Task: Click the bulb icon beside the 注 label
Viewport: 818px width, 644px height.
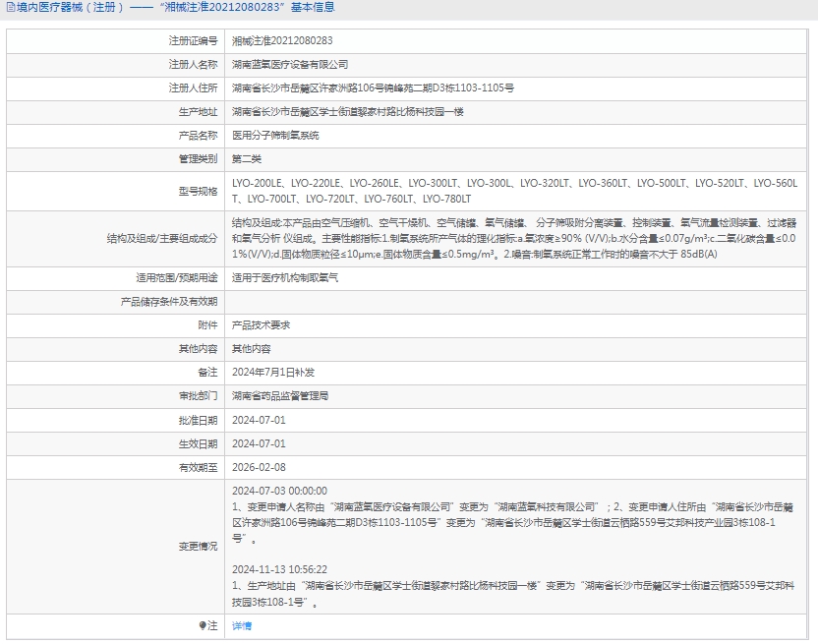Action: [204, 625]
